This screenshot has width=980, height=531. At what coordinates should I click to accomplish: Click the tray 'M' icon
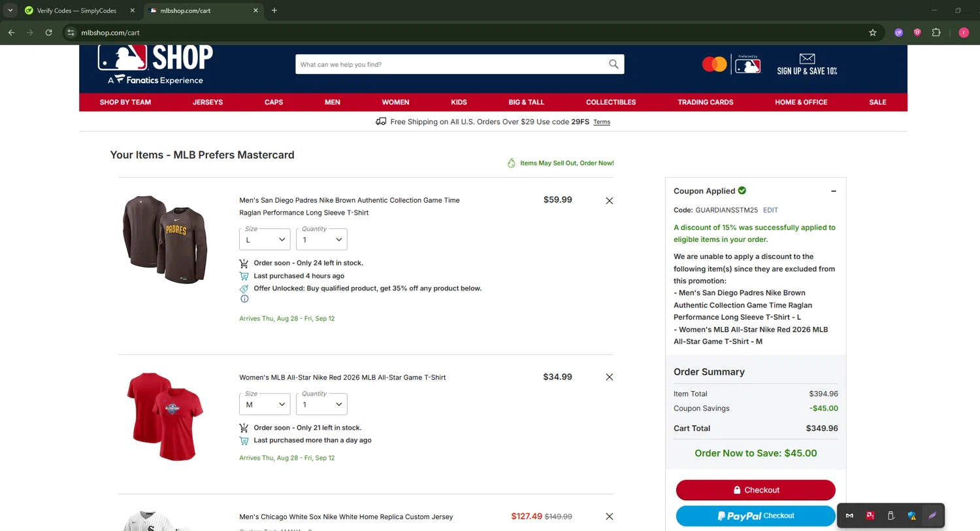point(849,515)
